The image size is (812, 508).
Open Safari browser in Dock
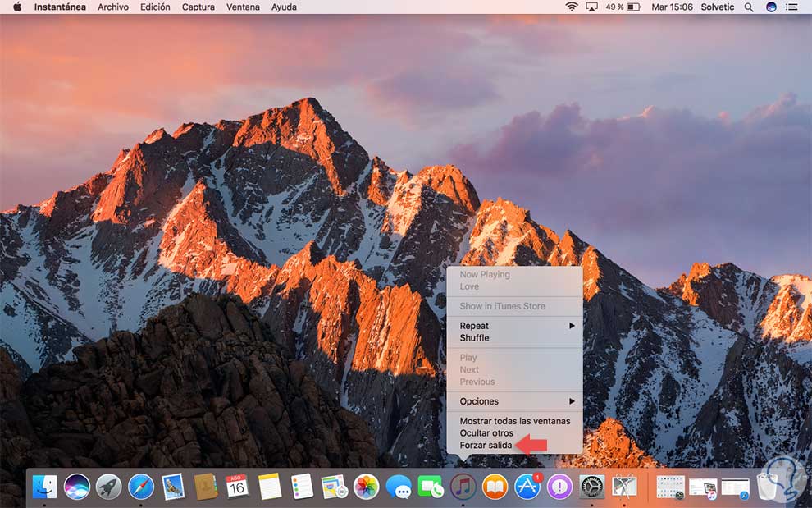[x=141, y=487]
